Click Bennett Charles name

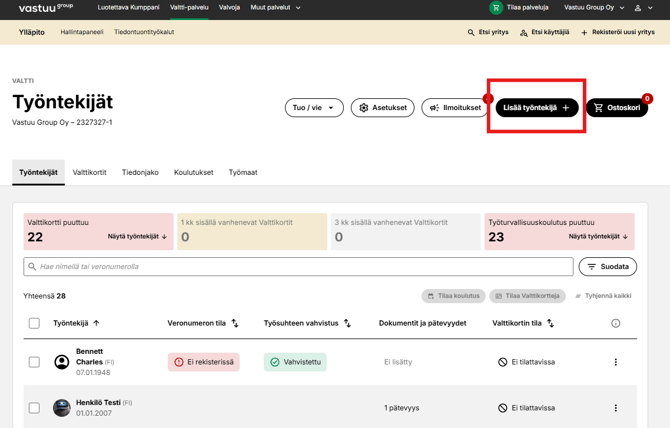click(89, 357)
